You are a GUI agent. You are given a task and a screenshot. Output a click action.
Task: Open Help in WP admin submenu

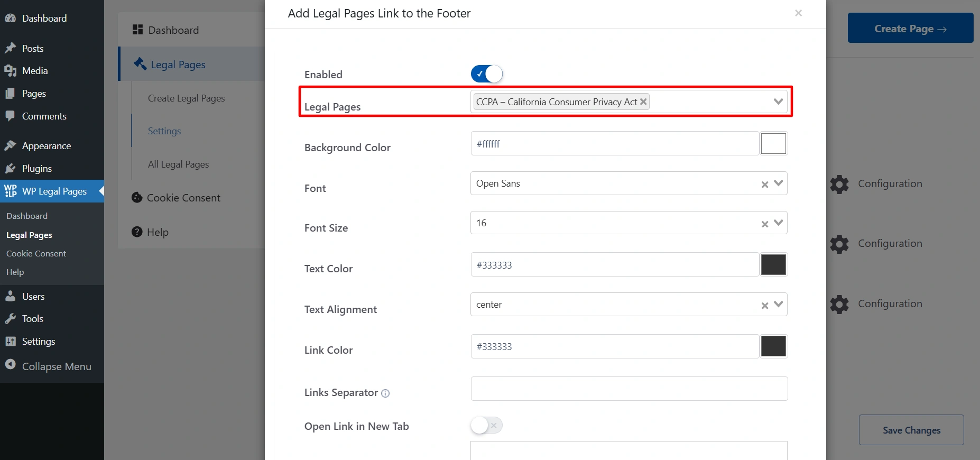pyautogui.click(x=15, y=272)
